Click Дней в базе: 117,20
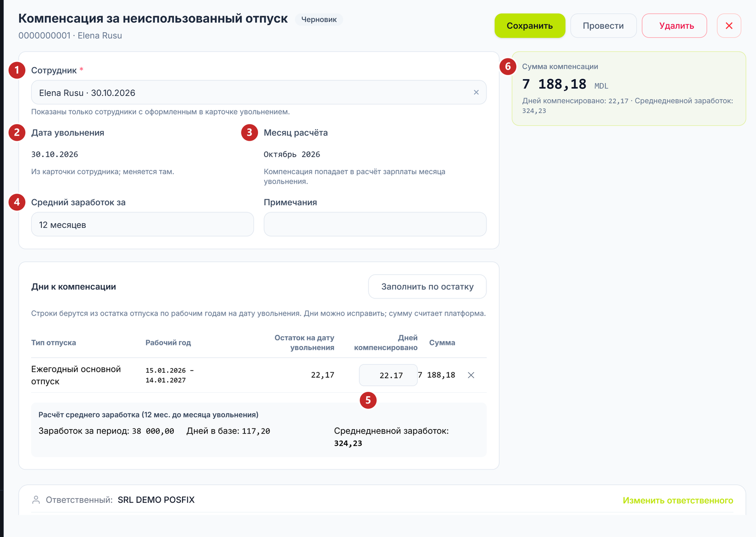 (228, 431)
